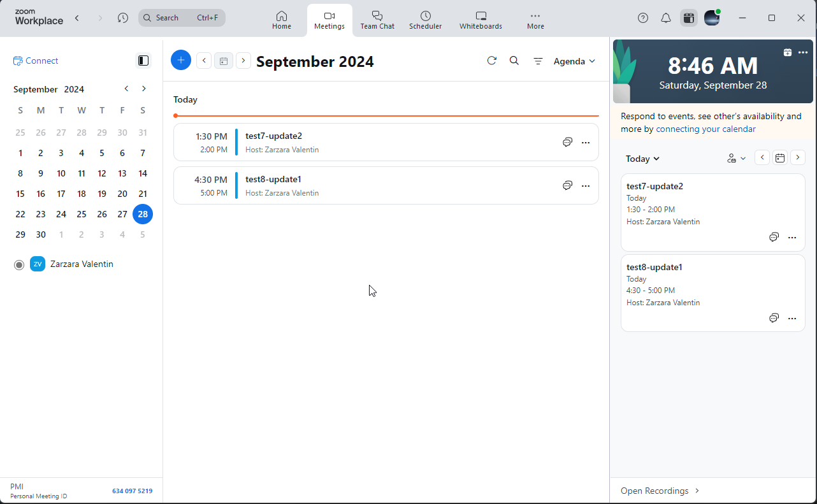Image resolution: width=817 pixels, height=504 pixels.
Task: Open the meeting search magnifier icon
Action: click(514, 61)
